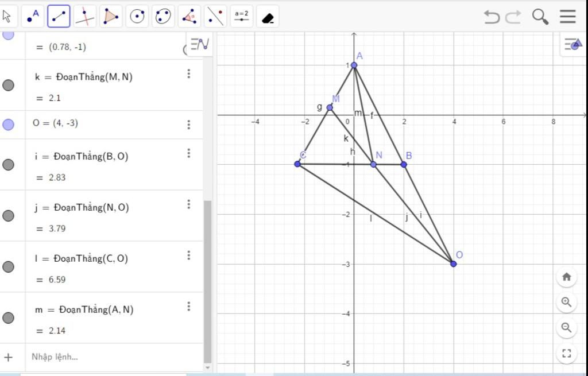This screenshot has width=588, height=376.
Task: Select point C on the graph
Action: (297, 164)
